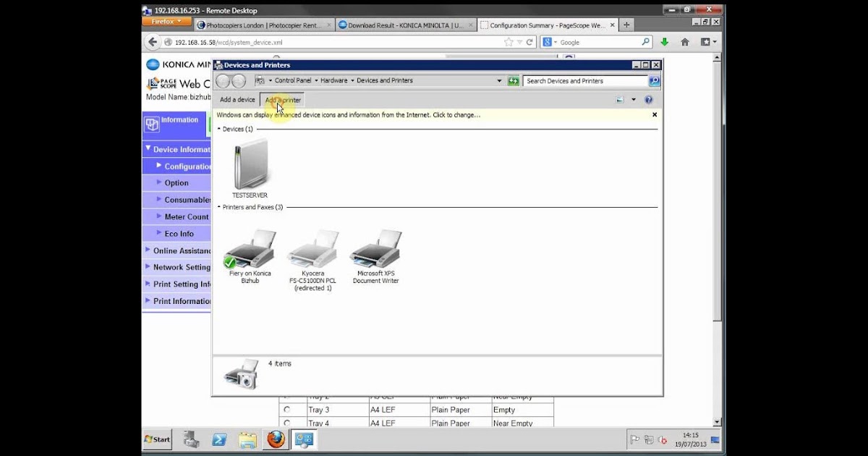
Task: Open Server Manager from the taskbar
Action: coord(191,439)
